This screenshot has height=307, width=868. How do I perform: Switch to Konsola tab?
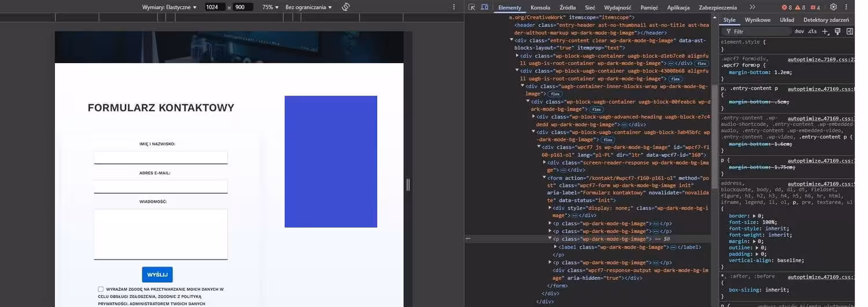click(x=540, y=8)
